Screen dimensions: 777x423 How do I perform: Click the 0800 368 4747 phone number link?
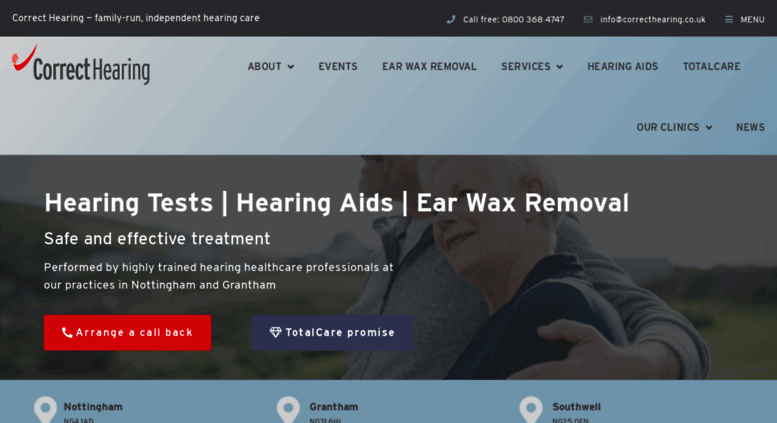533,20
